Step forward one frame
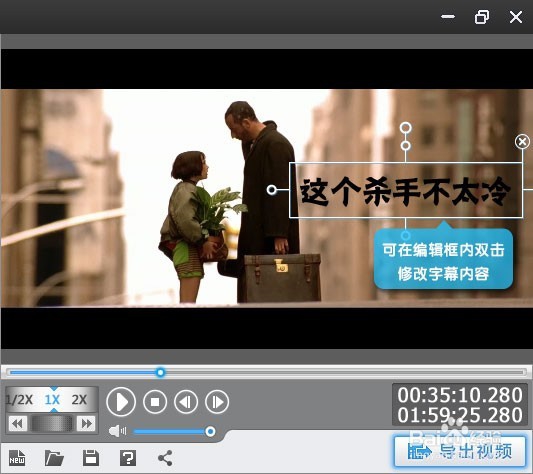This screenshot has height=474, width=533. pyautogui.click(x=217, y=402)
